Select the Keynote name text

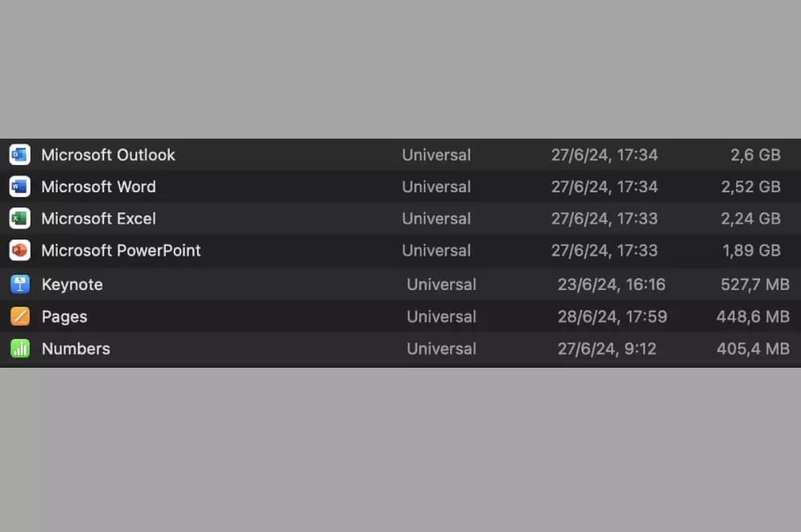(72, 284)
